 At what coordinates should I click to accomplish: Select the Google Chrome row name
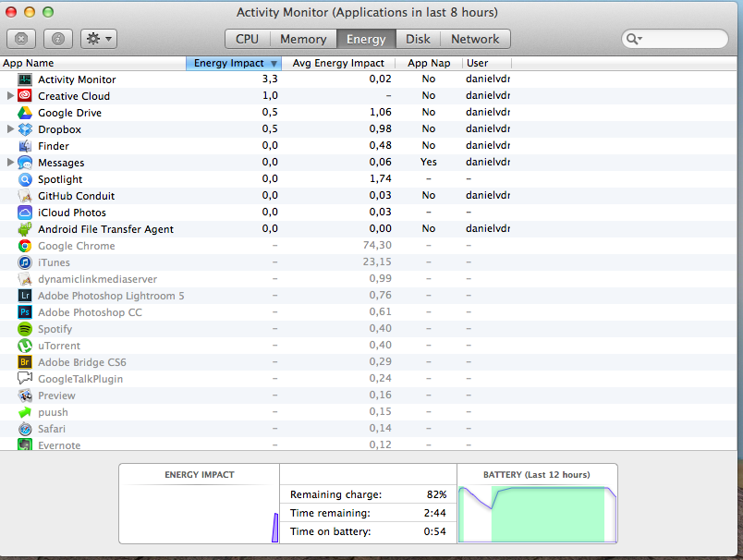pyautogui.click(x=77, y=246)
